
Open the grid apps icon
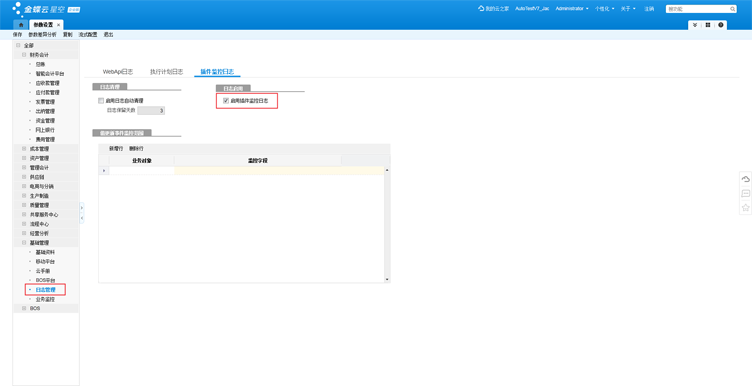point(708,25)
